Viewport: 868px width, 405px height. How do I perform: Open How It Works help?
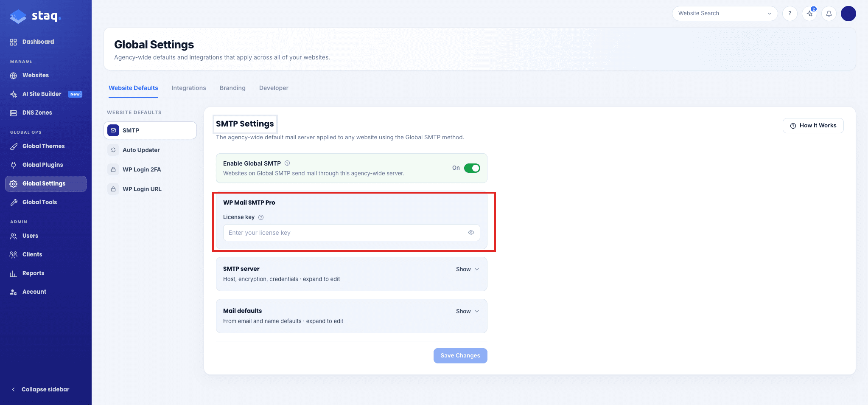[x=813, y=126]
